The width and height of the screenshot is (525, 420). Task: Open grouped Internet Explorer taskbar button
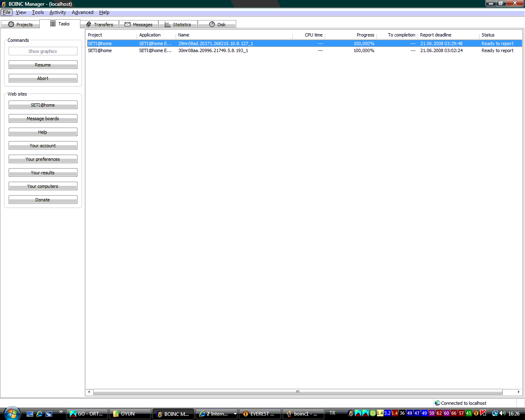(217, 414)
